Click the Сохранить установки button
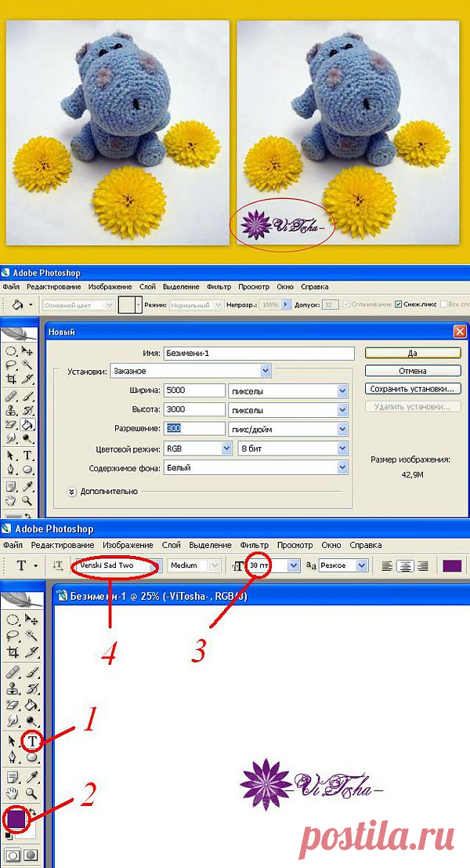The width and height of the screenshot is (470, 868). click(413, 389)
